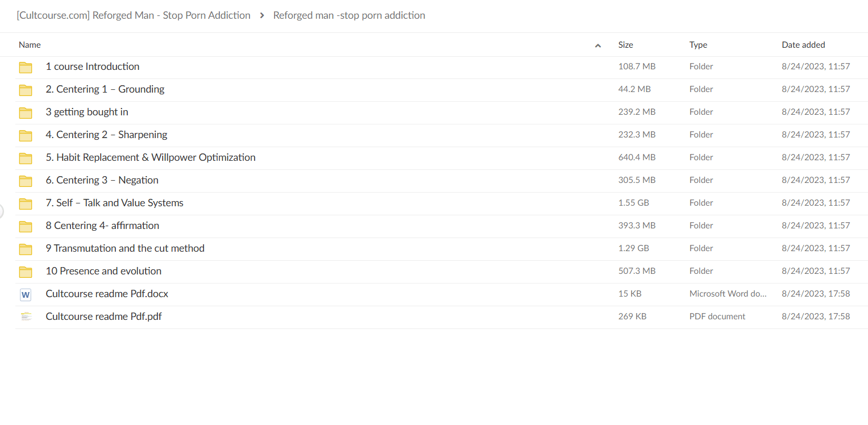868x425 pixels.
Task: Open 7. Self – Talk and Value Systems
Action: (115, 203)
